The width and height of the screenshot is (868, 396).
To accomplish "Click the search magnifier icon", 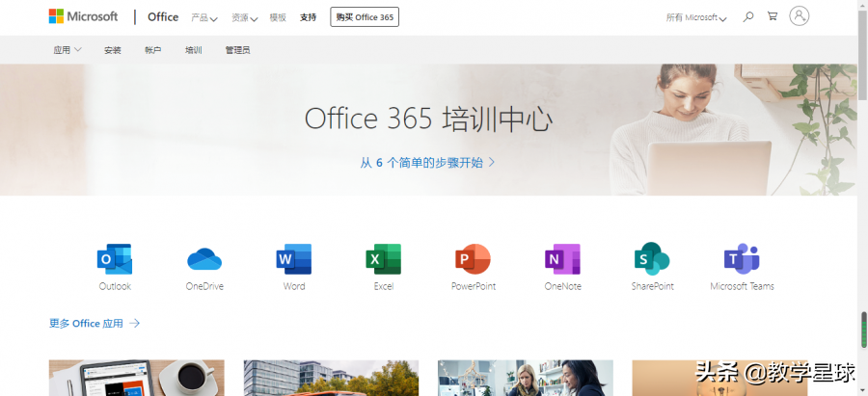I will [x=747, y=16].
